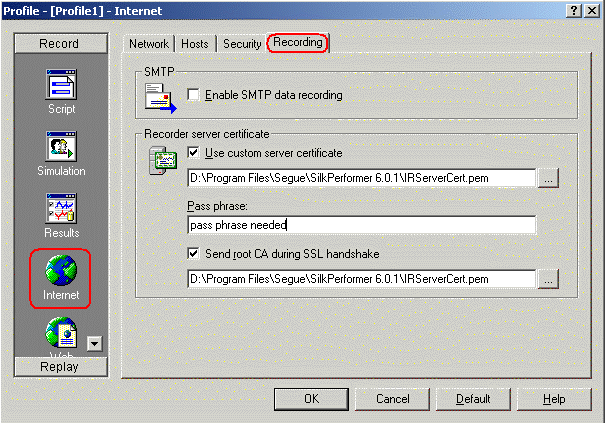Click the Cancel button
The width and height of the screenshot is (605, 423).
392,399
